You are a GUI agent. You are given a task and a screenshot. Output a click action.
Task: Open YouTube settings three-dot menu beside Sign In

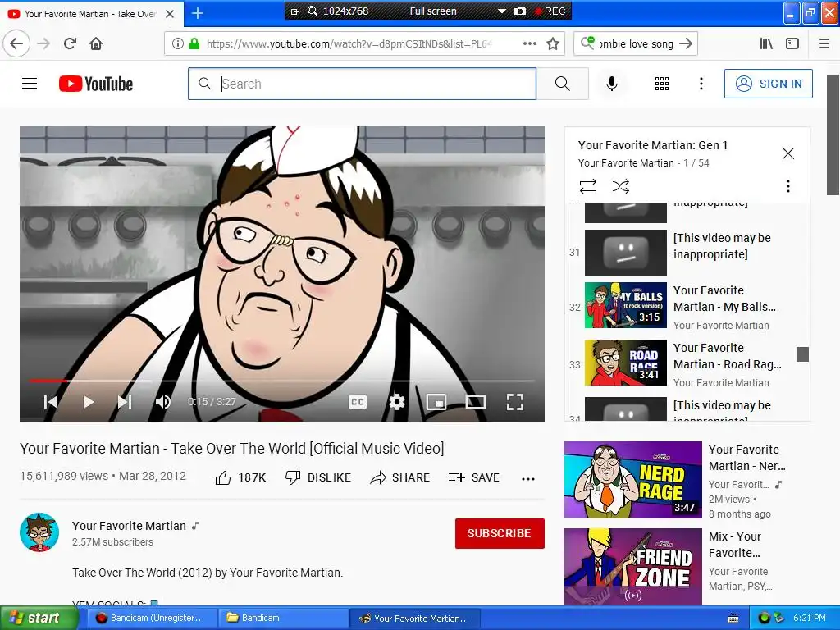point(701,84)
